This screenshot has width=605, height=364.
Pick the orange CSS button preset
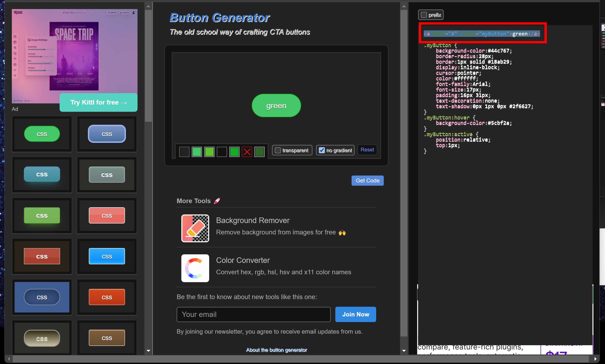point(107,297)
